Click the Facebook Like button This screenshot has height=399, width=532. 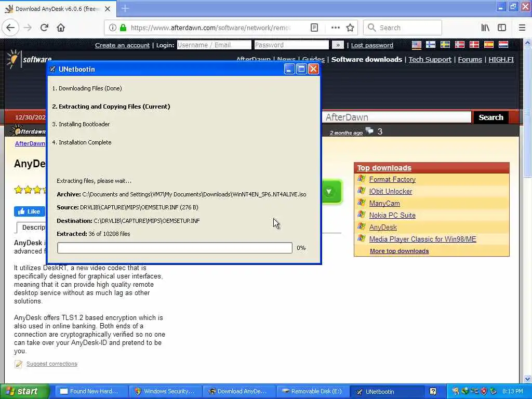[x=30, y=211]
